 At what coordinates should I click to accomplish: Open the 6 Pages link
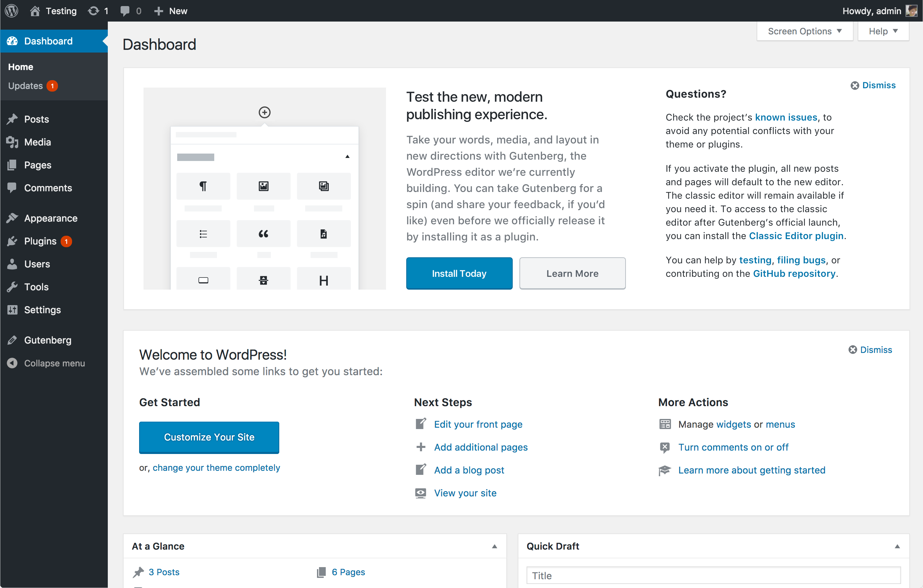tap(348, 572)
